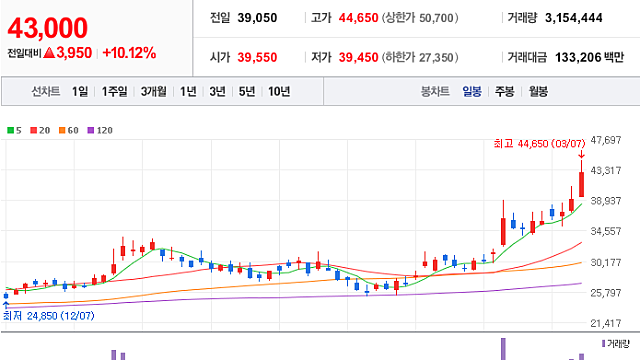This screenshot has height=360, width=640.
Task: Click the orange 60-day moving average swatch
Action: pos(62,130)
